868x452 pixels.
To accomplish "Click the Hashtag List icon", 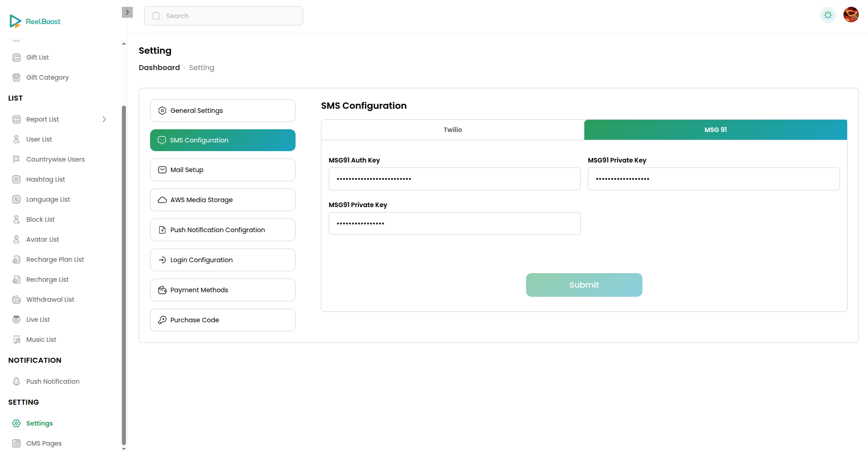I will click(x=16, y=179).
